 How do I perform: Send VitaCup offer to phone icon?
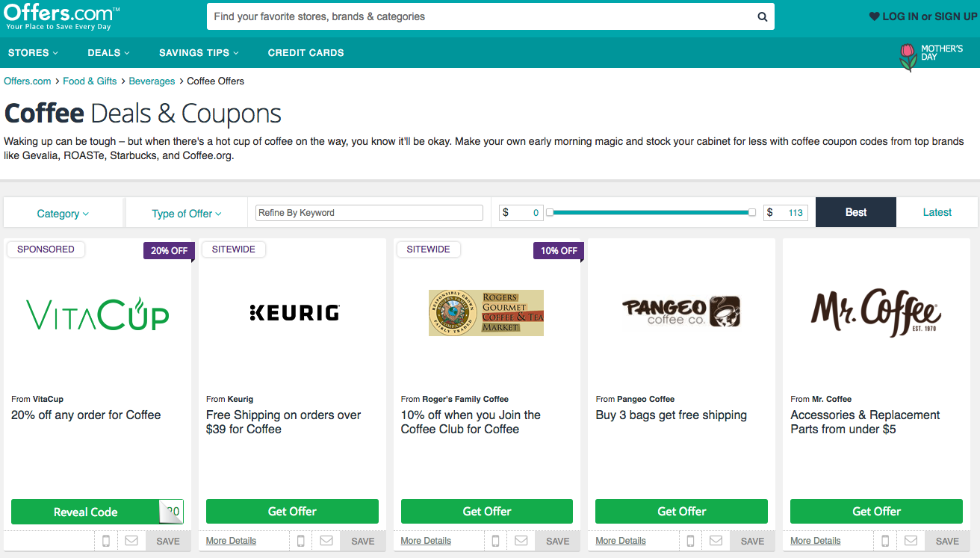point(106,541)
